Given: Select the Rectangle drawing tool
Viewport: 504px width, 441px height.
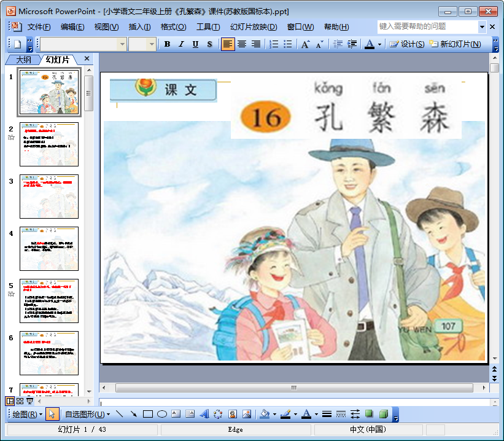Looking at the screenshot, I should pos(147,414).
